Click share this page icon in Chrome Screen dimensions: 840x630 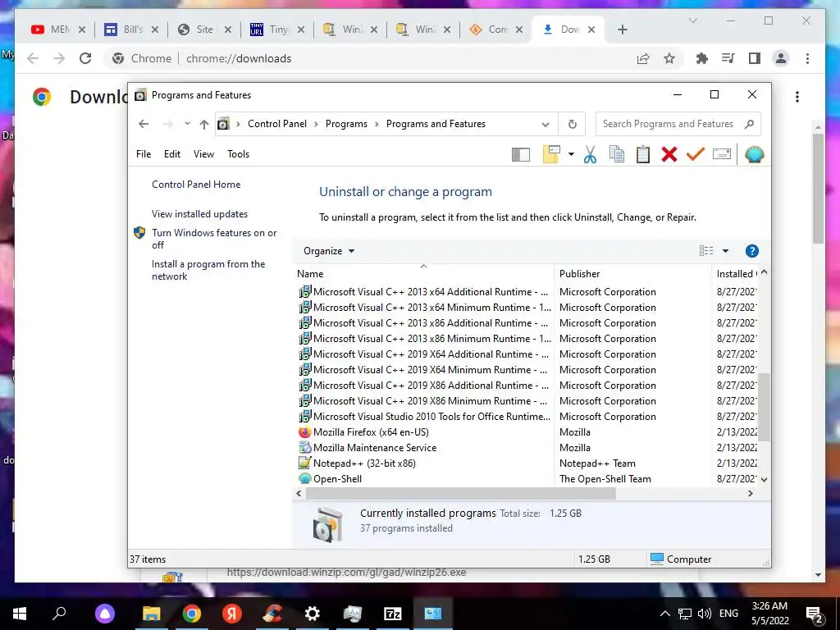point(643,58)
